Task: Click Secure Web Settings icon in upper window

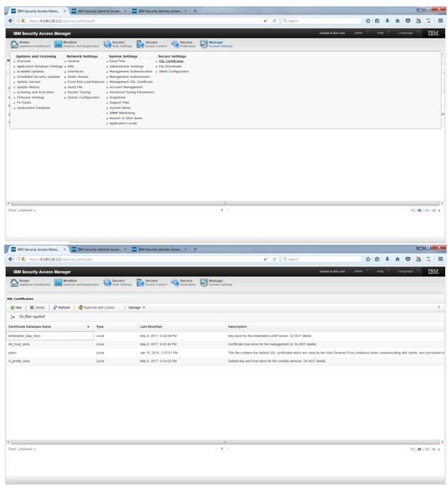Action: tap(107, 44)
